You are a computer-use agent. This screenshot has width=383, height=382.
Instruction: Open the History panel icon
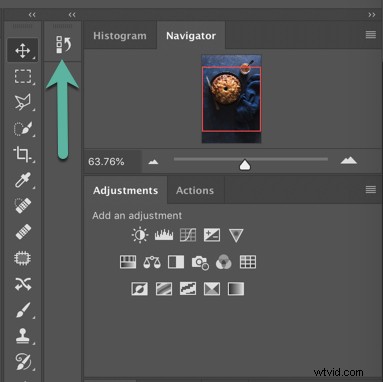point(63,44)
